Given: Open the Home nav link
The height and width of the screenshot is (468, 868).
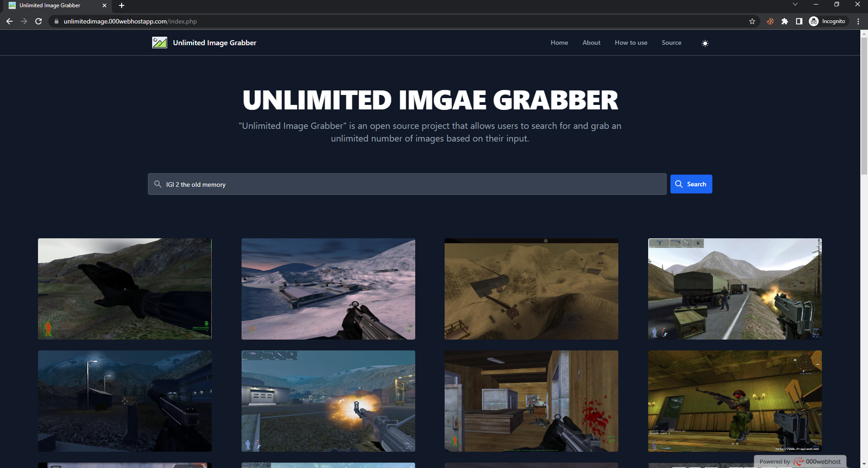Looking at the screenshot, I should coord(559,43).
